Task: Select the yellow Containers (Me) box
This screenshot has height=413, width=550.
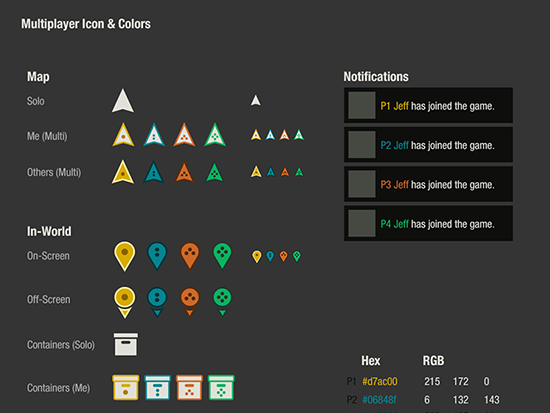Action: [126, 388]
